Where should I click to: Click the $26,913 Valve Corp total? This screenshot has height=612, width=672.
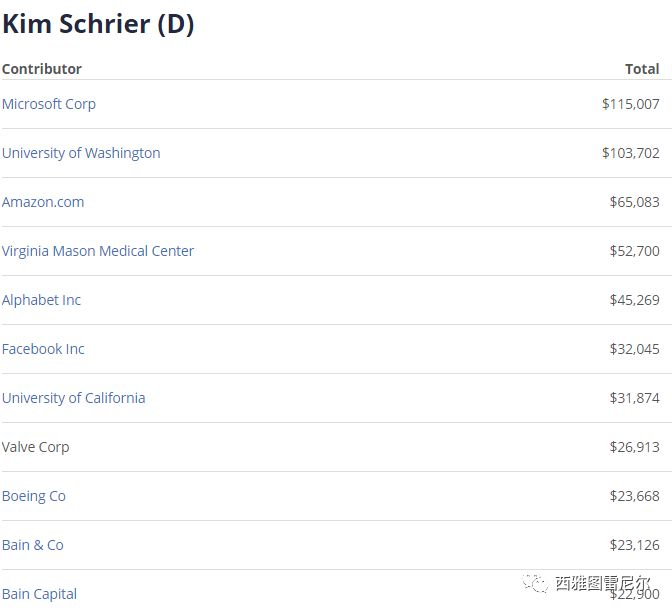click(634, 447)
